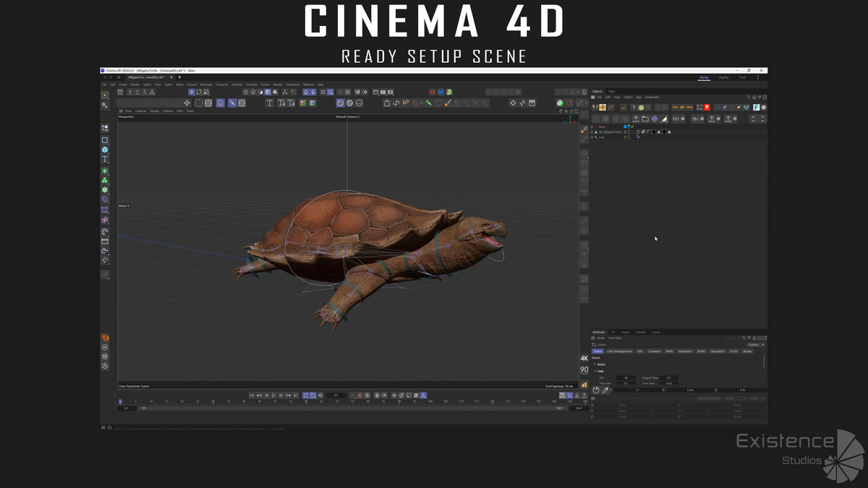
Task: Add a new project tab with plus
Action: (x=180, y=77)
